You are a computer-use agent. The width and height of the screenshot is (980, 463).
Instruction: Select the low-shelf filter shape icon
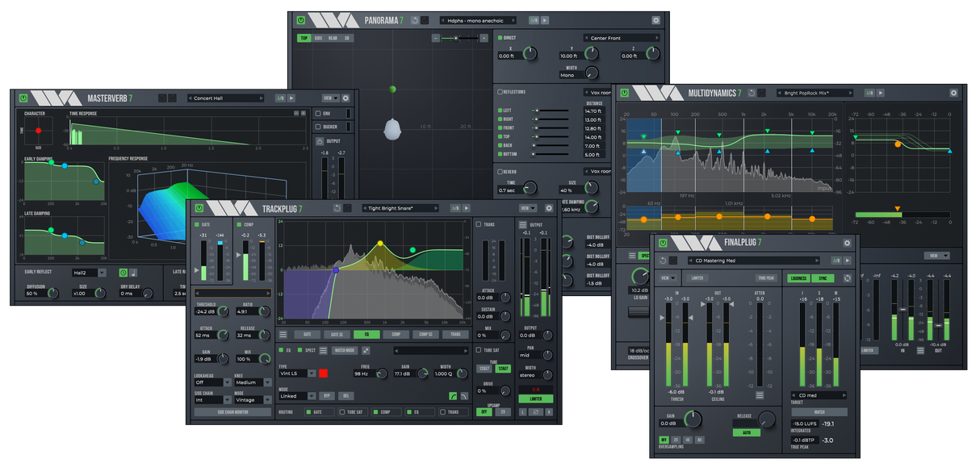point(453,395)
